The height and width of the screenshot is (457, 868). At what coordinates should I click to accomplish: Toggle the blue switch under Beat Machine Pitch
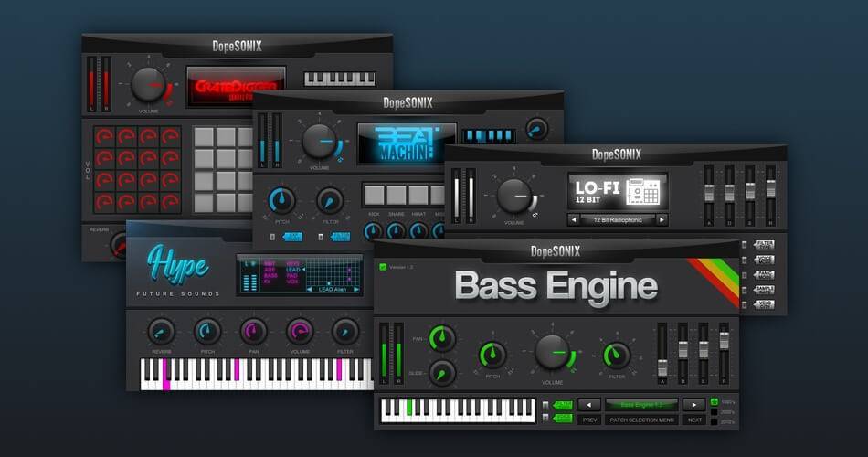click(291, 237)
